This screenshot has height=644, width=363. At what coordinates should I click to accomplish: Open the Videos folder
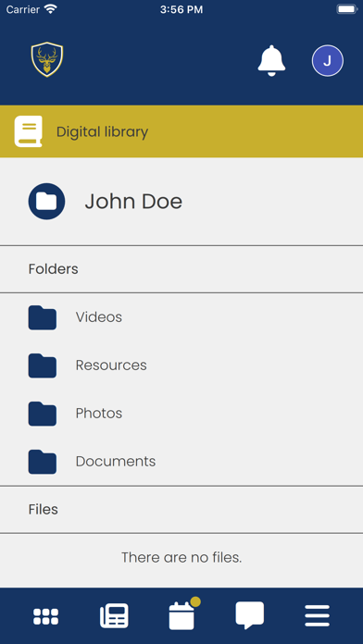tap(181, 317)
